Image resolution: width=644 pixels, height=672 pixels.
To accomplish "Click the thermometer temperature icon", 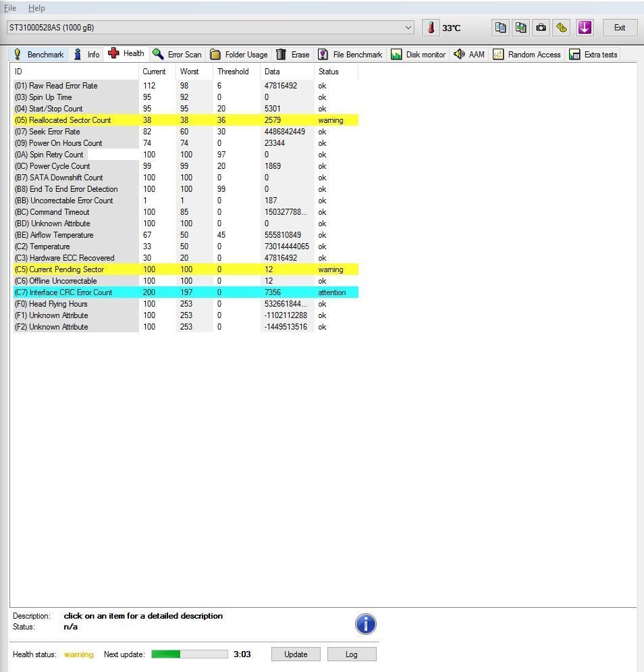I will [x=431, y=28].
